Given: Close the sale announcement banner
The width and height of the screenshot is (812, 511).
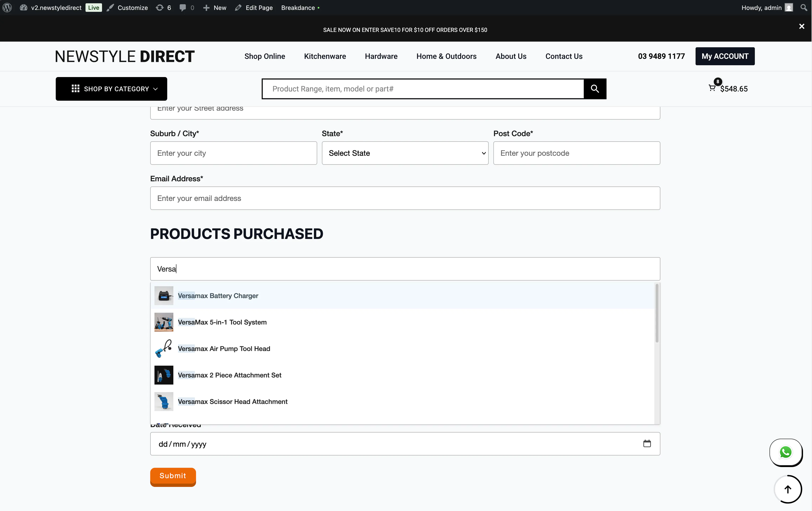Looking at the screenshot, I should (802, 26).
